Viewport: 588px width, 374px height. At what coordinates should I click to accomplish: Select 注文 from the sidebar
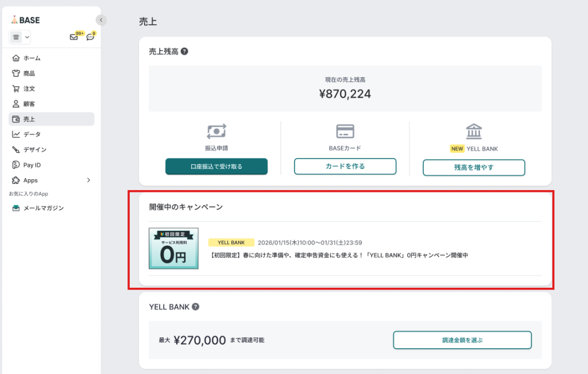coord(29,89)
